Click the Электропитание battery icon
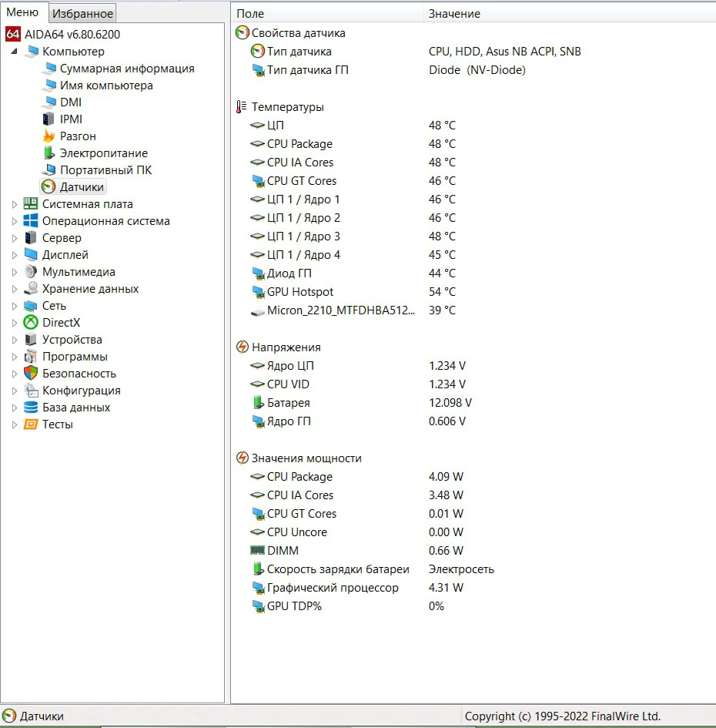 click(x=49, y=153)
